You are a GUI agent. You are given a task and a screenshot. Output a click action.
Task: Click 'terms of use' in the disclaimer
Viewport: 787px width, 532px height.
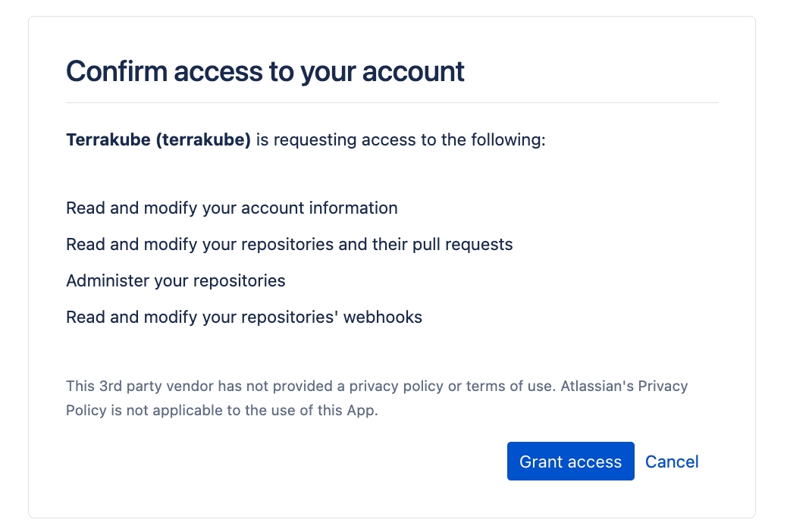(x=510, y=386)
